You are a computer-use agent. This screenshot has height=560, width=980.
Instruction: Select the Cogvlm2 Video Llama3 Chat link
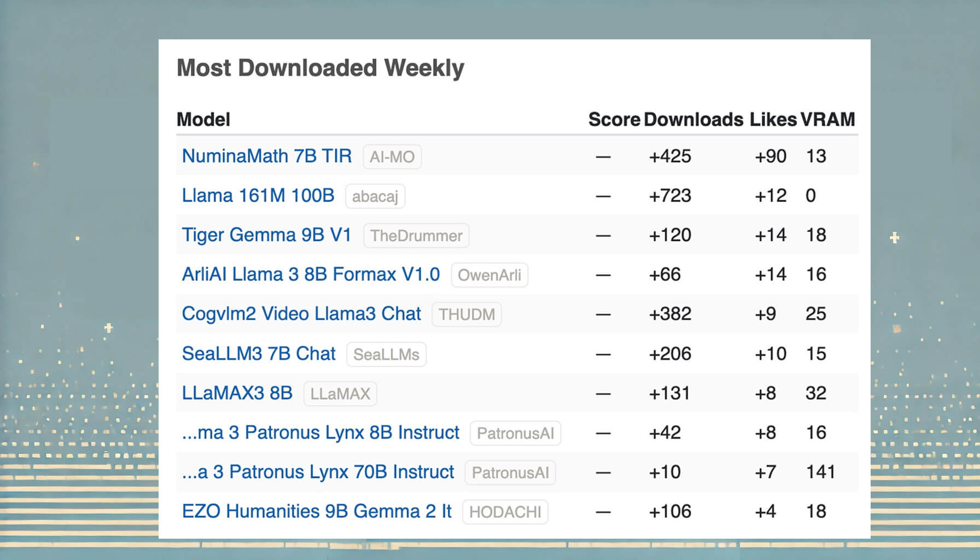[301, 314]
